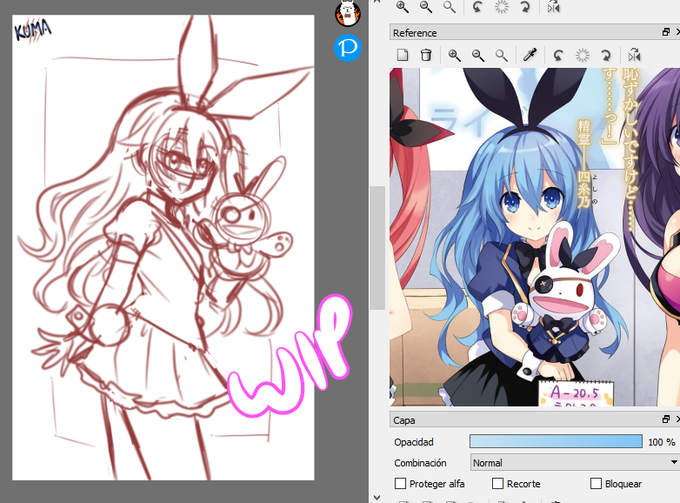Rotate the reference image right
Screen dimensions: 680x503
(605, 55)
